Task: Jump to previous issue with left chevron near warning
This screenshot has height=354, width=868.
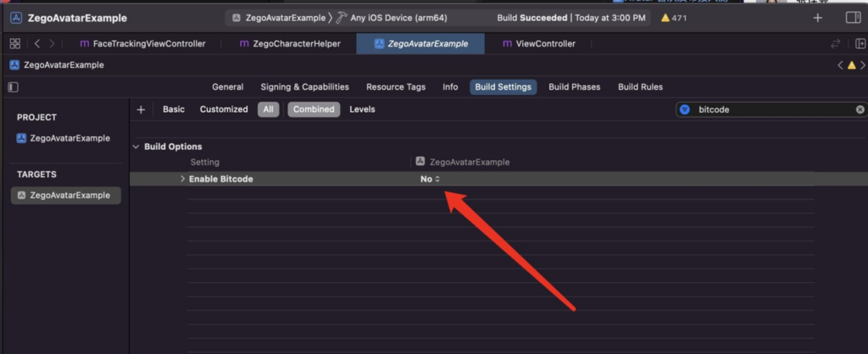Action: (840, 65)
